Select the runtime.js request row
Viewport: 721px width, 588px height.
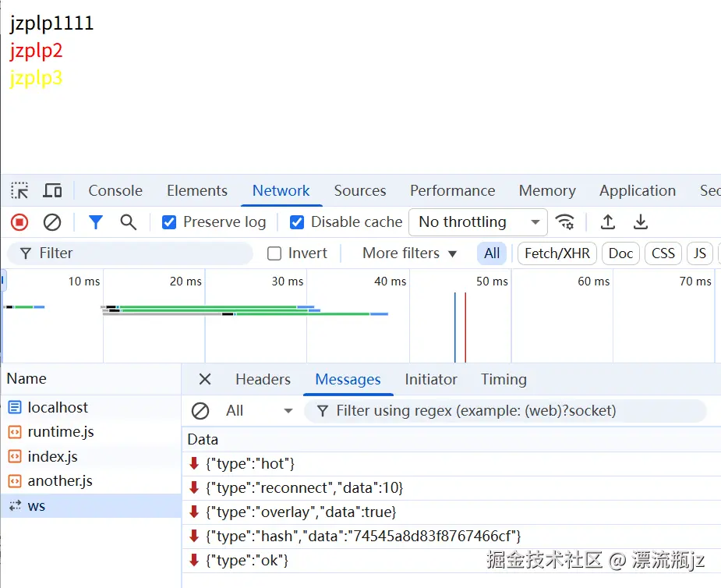91,432
